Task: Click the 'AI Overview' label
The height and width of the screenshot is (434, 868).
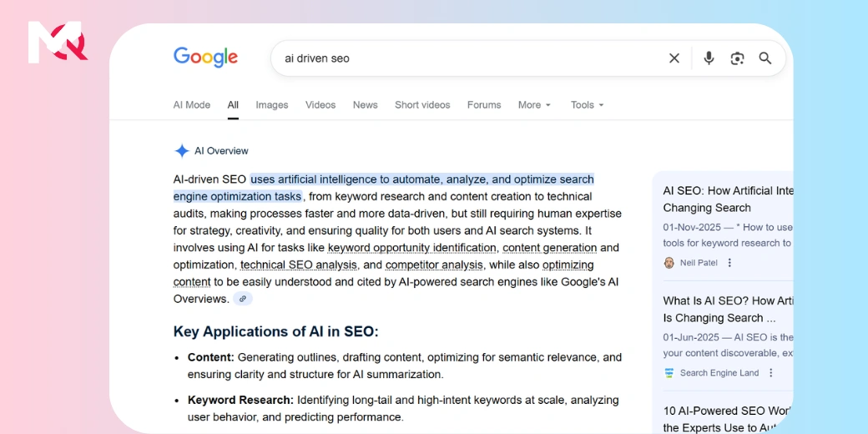Action: 221,150
